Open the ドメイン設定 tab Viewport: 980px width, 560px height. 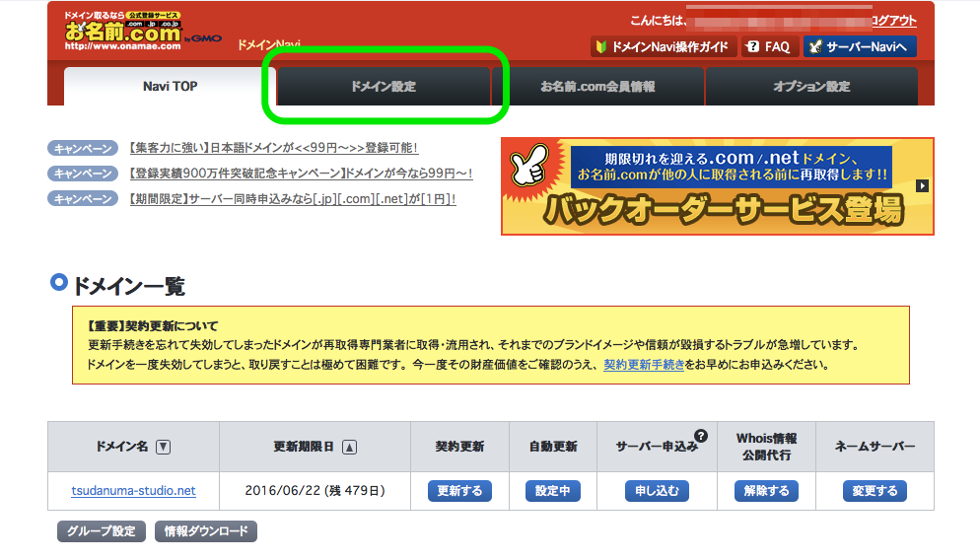pos(384,86)
